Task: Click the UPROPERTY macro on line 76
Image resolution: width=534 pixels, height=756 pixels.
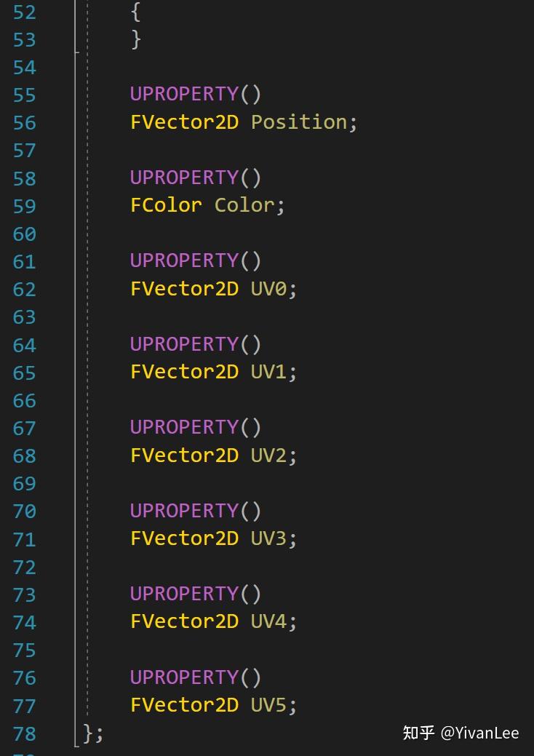Action: (x=184, y=677)
